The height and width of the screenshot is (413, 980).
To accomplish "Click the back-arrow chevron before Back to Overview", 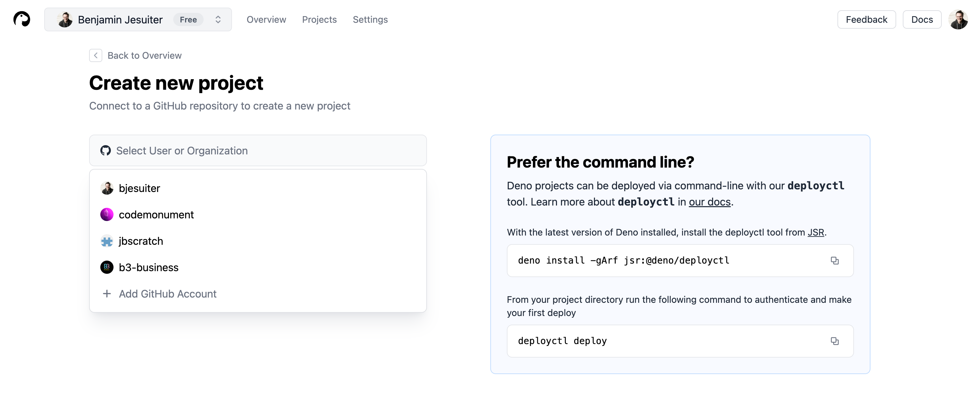I will pos(95,55).
